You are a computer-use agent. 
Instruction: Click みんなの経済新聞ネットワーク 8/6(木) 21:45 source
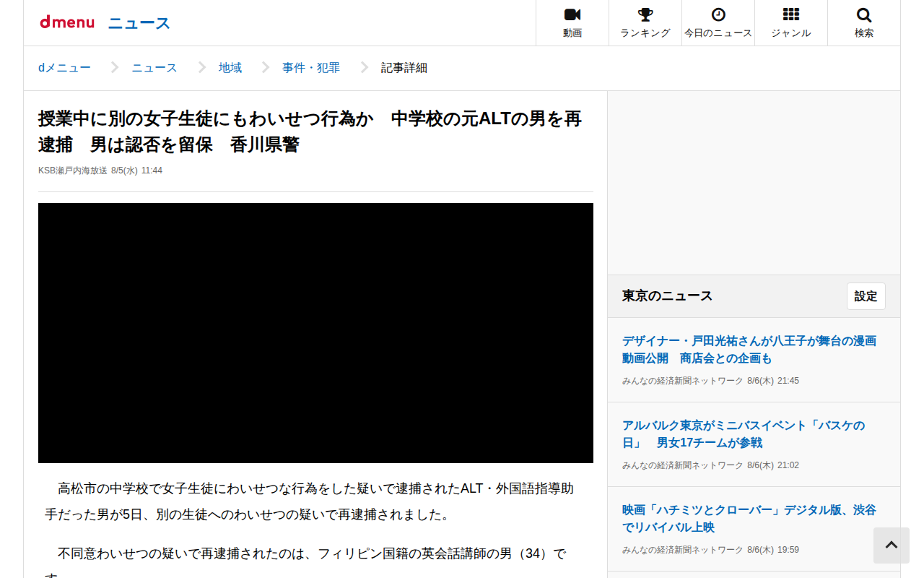click(710, 381)
